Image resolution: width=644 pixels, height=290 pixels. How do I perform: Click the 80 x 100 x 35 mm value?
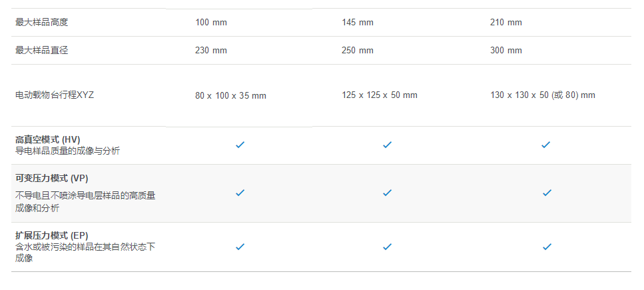click(x=231, y=96)
